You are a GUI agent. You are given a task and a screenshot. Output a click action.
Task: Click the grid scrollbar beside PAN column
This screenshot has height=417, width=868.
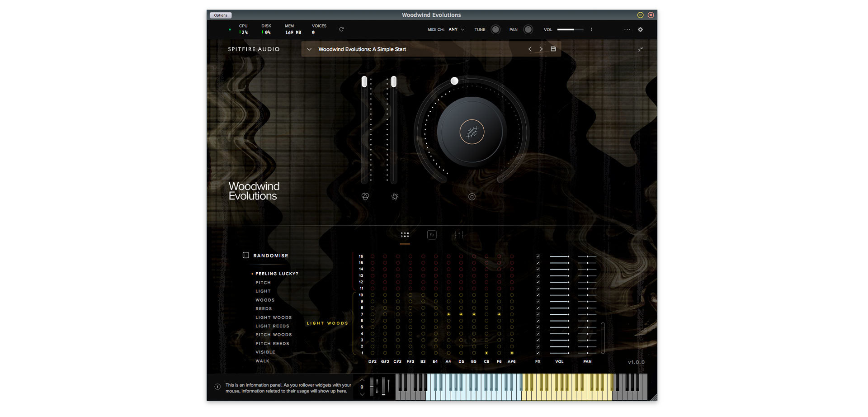click(x=603, y=338)
